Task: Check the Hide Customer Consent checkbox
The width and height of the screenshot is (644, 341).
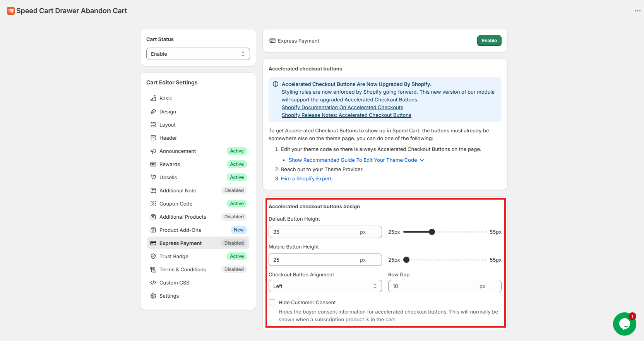Action: [x=272, y=302]
